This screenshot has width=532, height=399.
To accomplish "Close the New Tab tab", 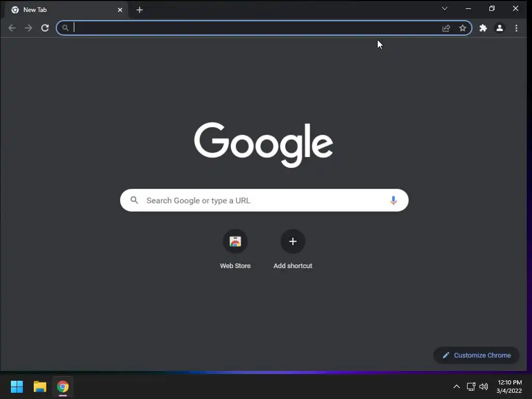I will 120,10.
